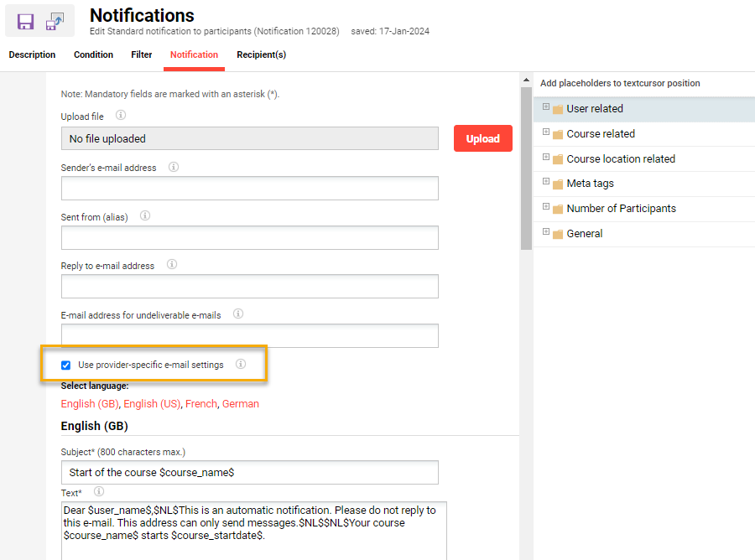Click info icon beside Sent from (alias)
This screenshot has height=560, width=755.
pos(145,215)
